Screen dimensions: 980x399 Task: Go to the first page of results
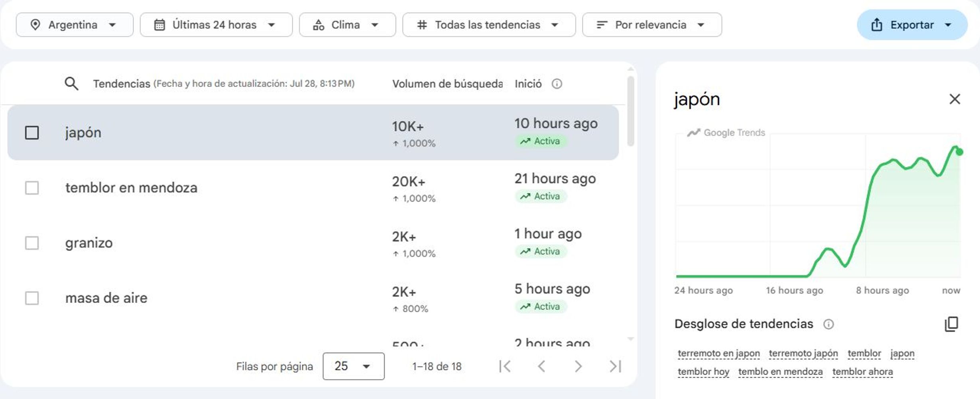505,366
